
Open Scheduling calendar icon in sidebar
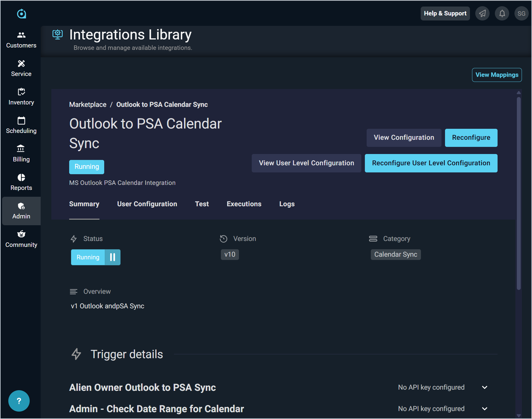21,121
